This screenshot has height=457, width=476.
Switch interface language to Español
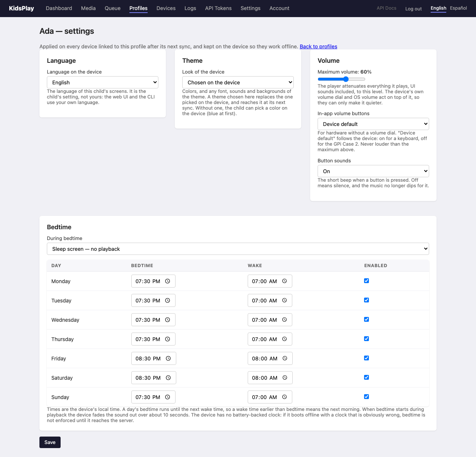[459, 8]
